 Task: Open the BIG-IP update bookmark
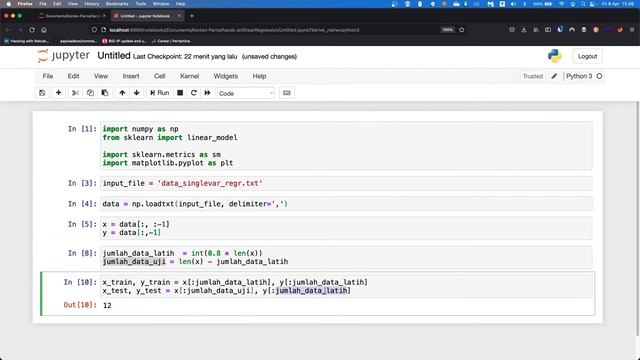[124, 41]
